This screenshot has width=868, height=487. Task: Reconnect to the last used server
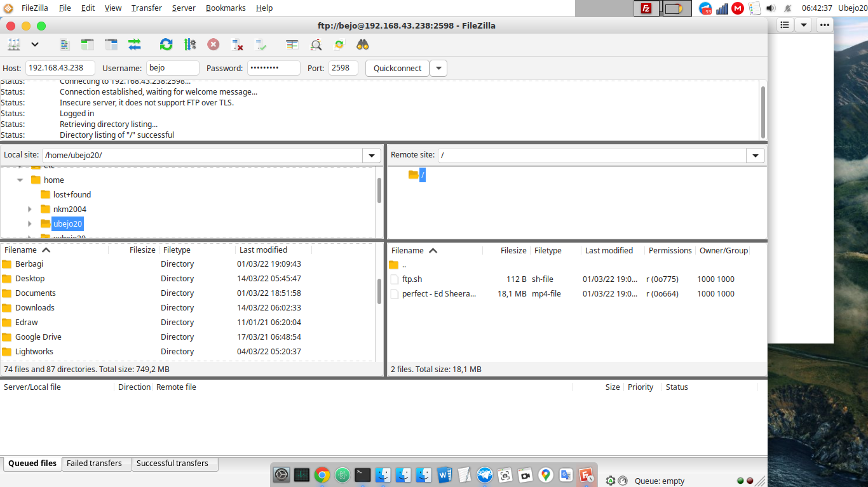click(x=261, y=44)
